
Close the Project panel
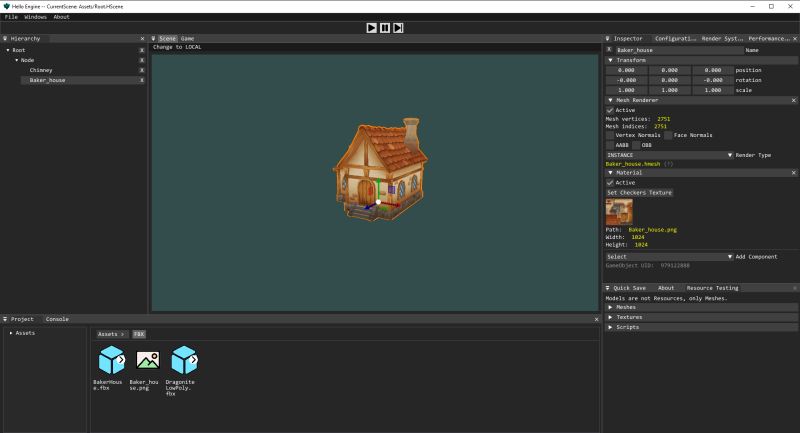tap(596, 319)
